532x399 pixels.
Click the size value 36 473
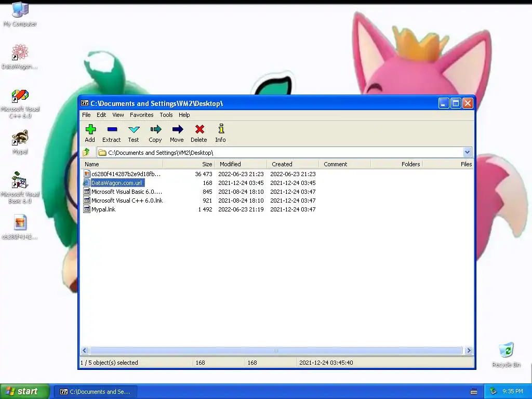204,174
